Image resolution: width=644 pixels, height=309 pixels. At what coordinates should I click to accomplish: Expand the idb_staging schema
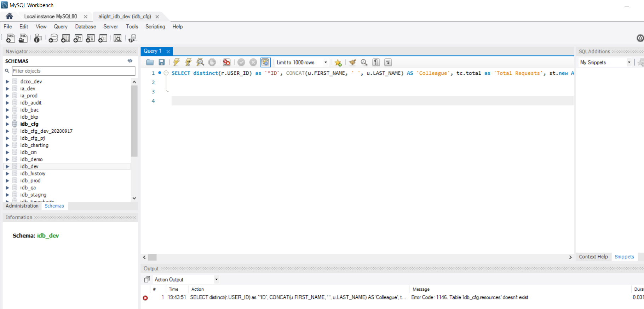pyautogui.click(x=7, y=195)
